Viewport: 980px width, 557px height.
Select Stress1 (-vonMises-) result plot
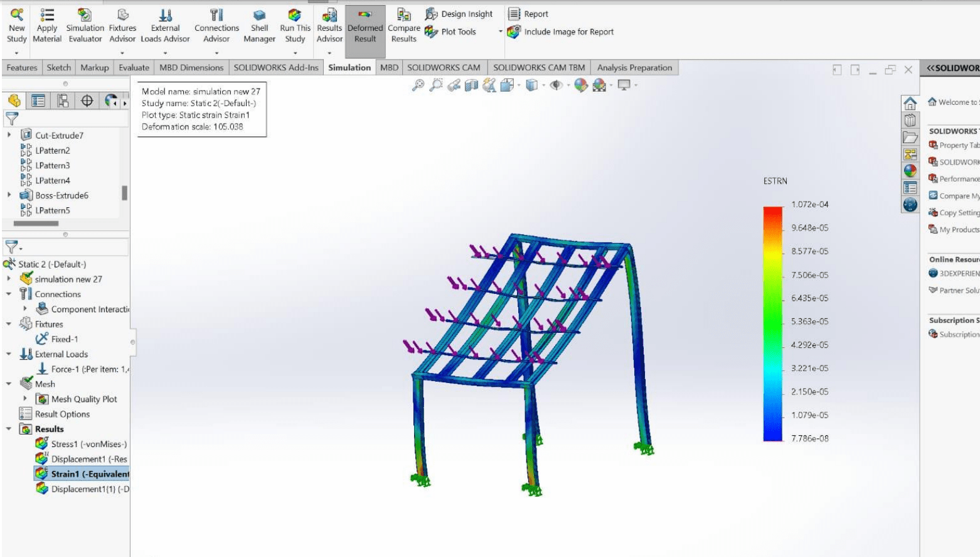88,444
